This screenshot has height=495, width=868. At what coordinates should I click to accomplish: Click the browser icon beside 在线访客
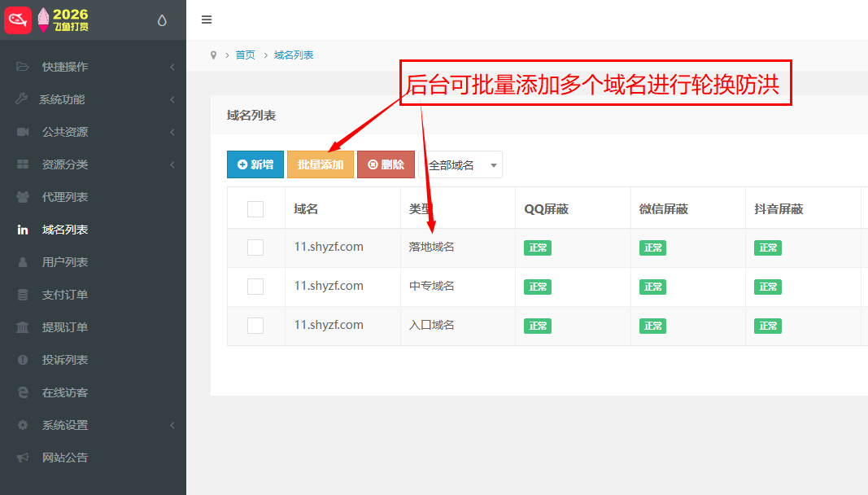pyautogui.click(x=23, y=392)
